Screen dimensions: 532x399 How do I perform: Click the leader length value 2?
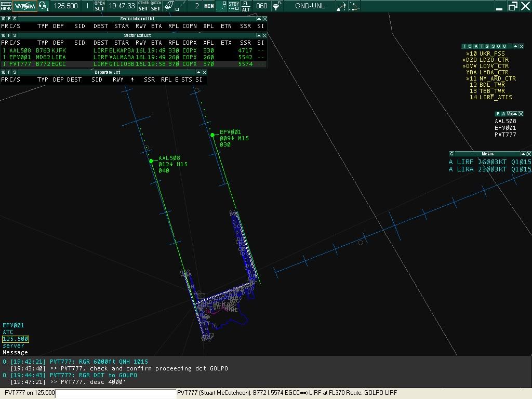[x=197, y=6]
